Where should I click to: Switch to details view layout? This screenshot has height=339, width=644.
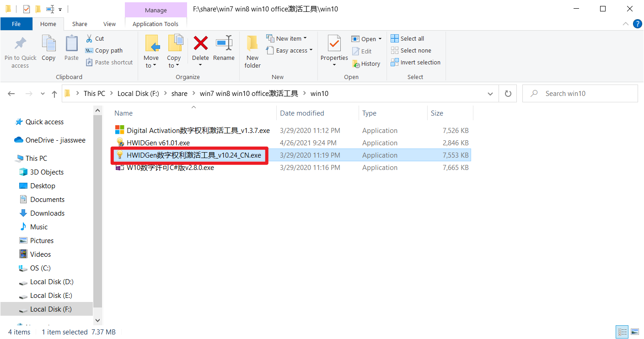pos(623,332)
